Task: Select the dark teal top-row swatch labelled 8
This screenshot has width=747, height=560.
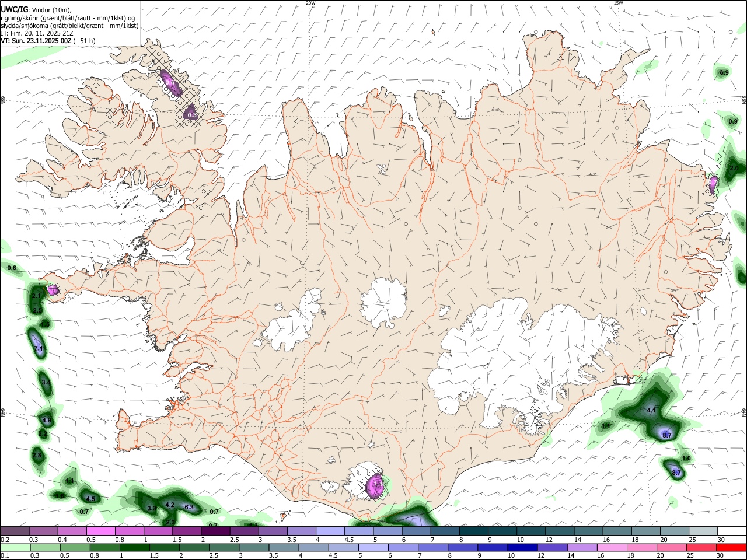Action: tap(473, 531)
